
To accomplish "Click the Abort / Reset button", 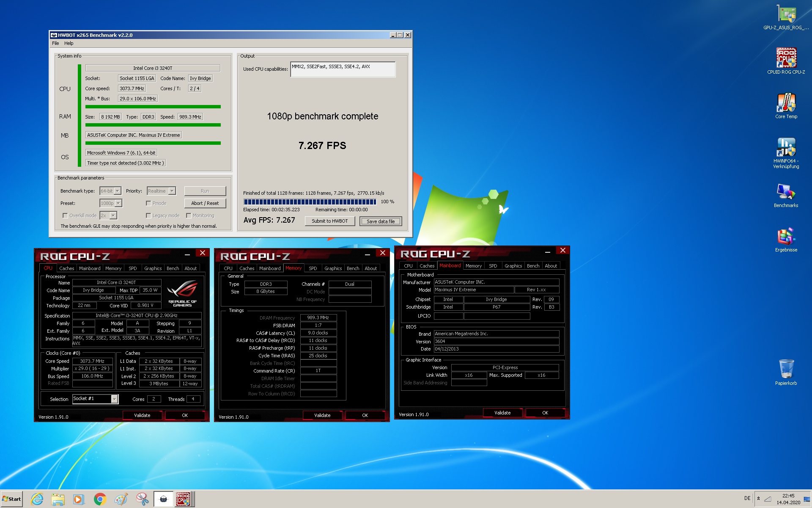I will (205, 203).
